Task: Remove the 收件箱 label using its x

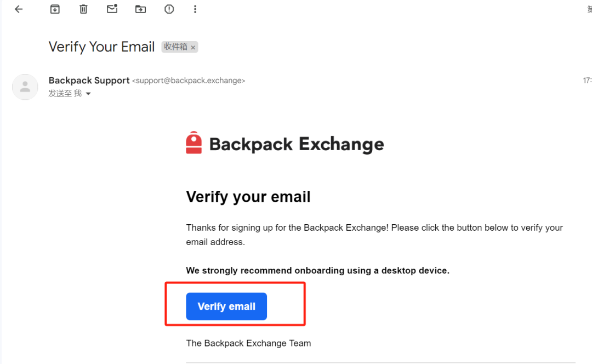Action: tap(193, 47)
